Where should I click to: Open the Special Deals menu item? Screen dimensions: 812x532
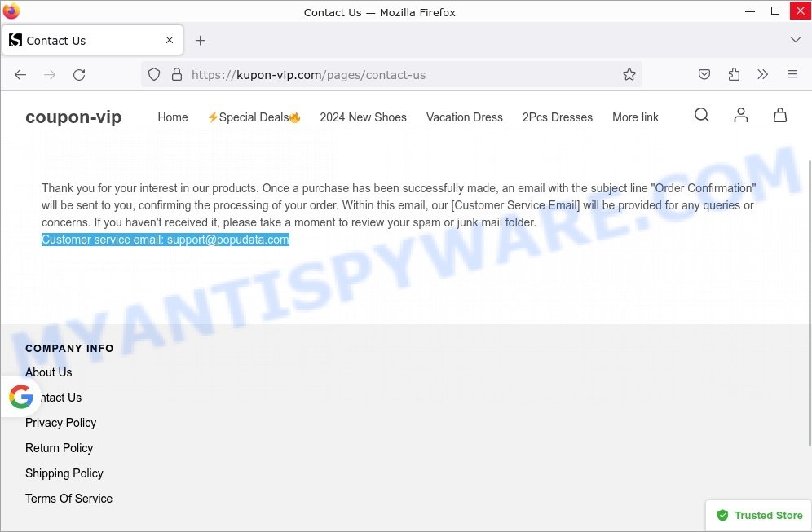tap(254, 117)
